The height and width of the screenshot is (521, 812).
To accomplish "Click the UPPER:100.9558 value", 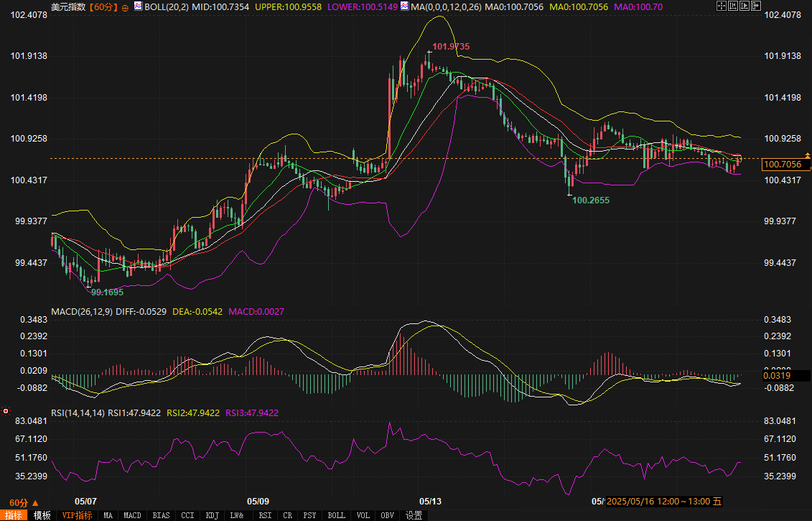I will click(289, 7).
